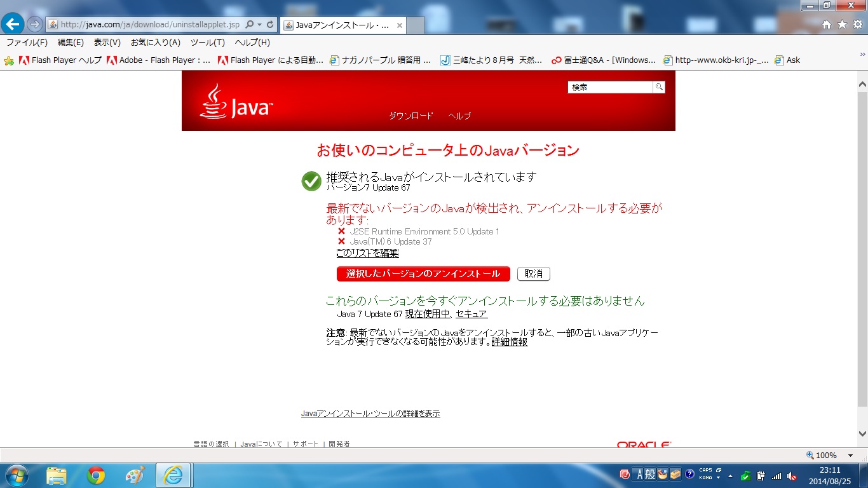Click ダウンロード in Java header

tap(411, 116)
